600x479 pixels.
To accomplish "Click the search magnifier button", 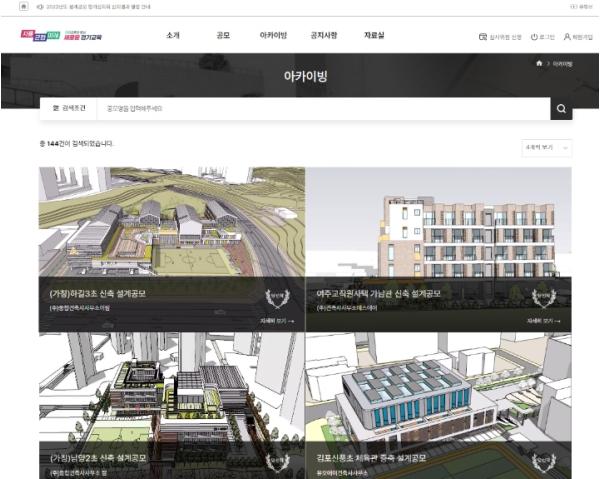I will coord(561,108).
